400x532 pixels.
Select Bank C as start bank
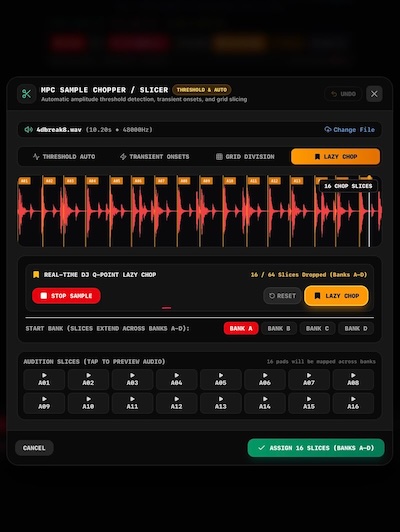pos(317,328)
